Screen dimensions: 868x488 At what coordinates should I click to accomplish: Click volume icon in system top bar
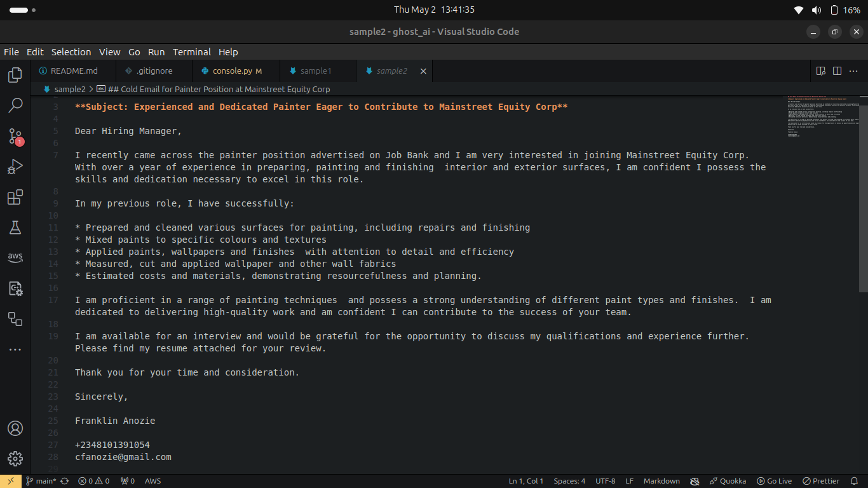817,10
